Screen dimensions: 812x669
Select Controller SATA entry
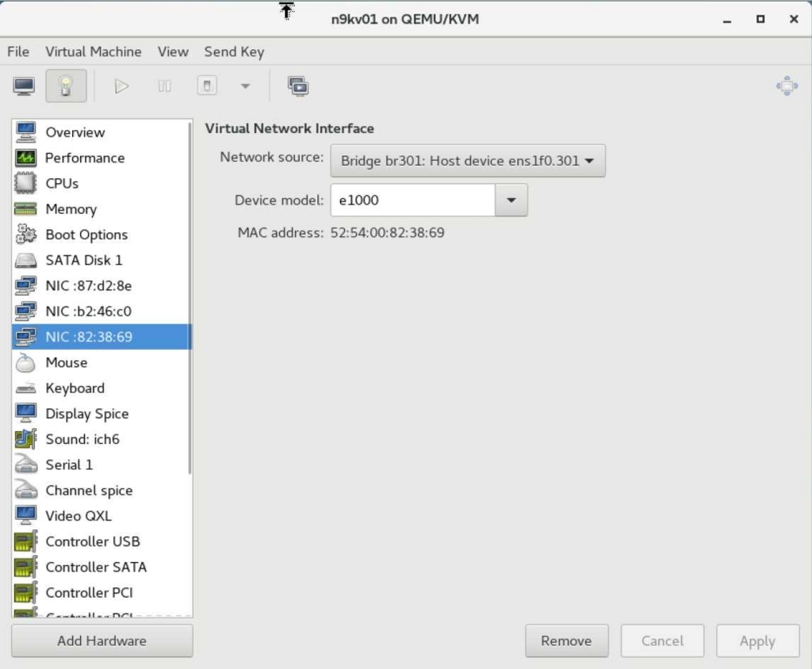101,567
